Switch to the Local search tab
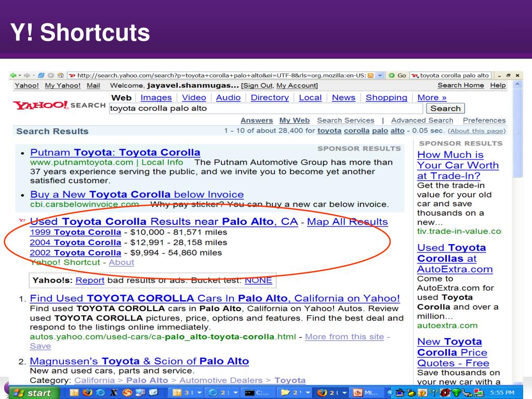 pyautogui.click(x=310, y=98)
